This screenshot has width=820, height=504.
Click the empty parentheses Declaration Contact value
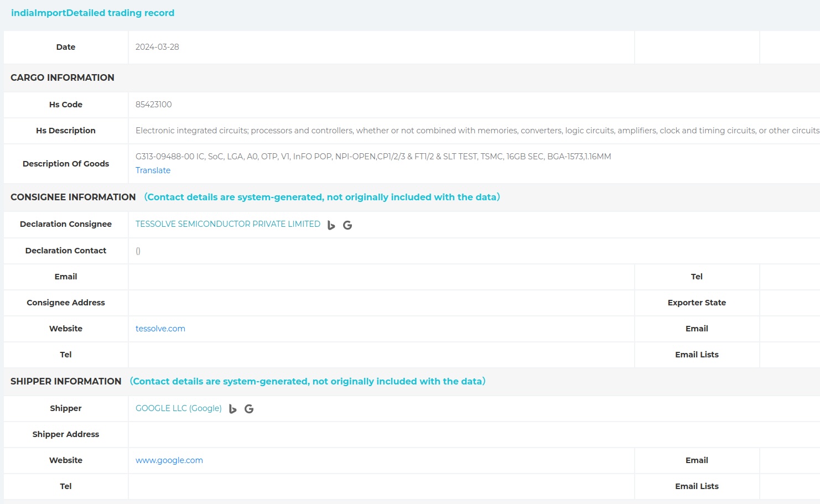pyautogui.click(x=138, y=251)
